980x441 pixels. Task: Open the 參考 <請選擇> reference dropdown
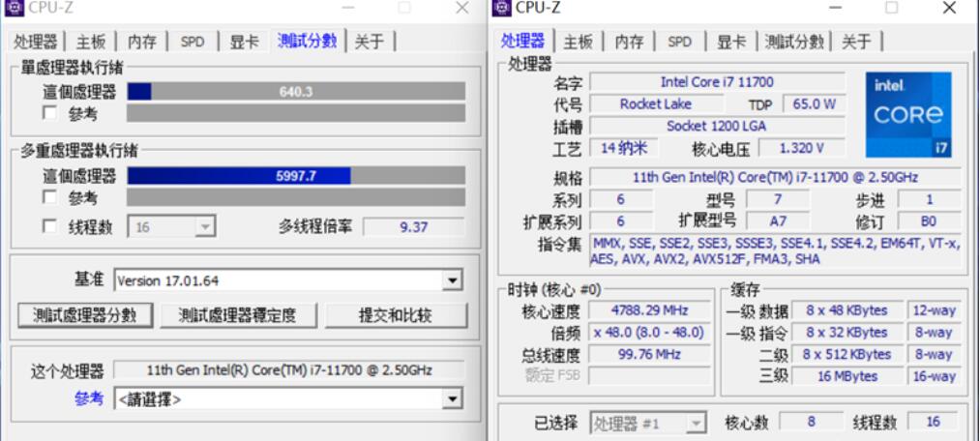pos(288,398)
